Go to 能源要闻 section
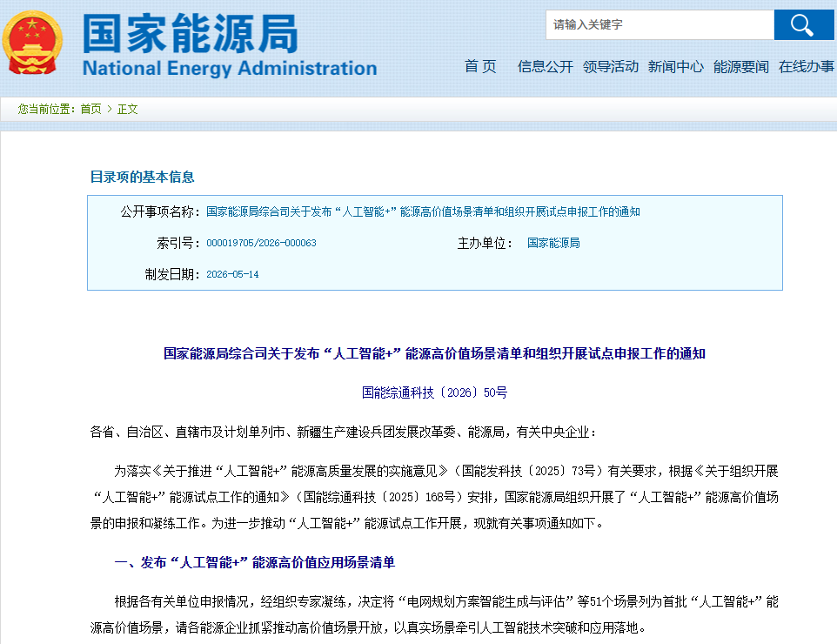The width and height of the screenshot is (837, 644). pyautogui.click(x=741, y=67)
